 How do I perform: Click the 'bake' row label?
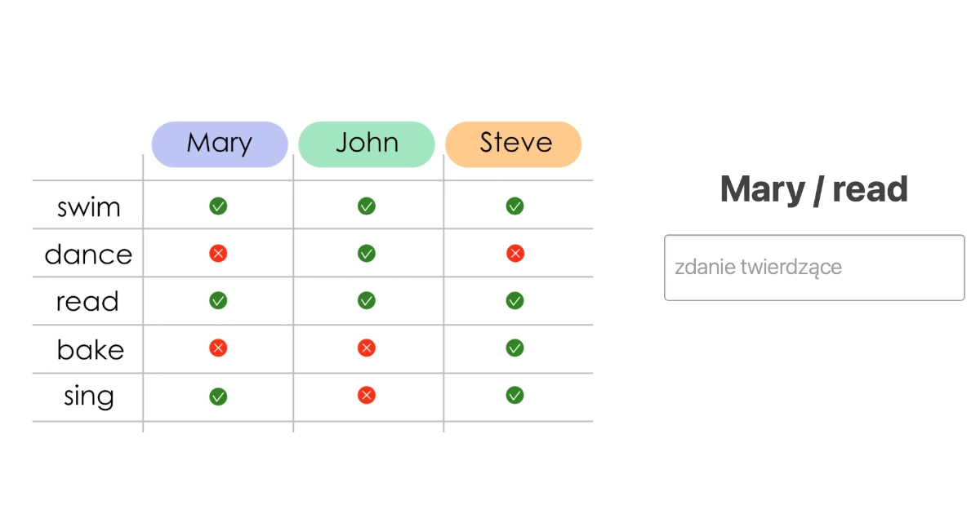90,350
